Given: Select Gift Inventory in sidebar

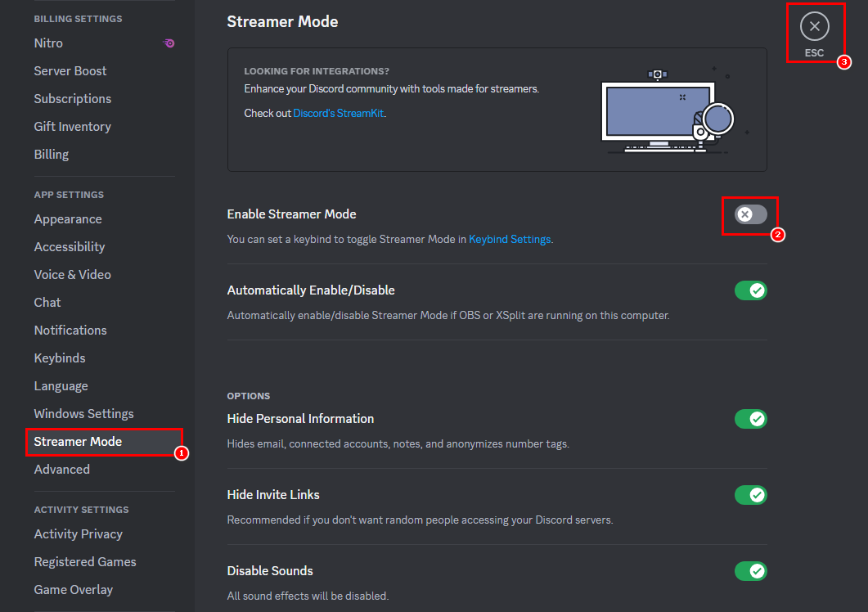Looking at the screenshot, I should 72,127.
